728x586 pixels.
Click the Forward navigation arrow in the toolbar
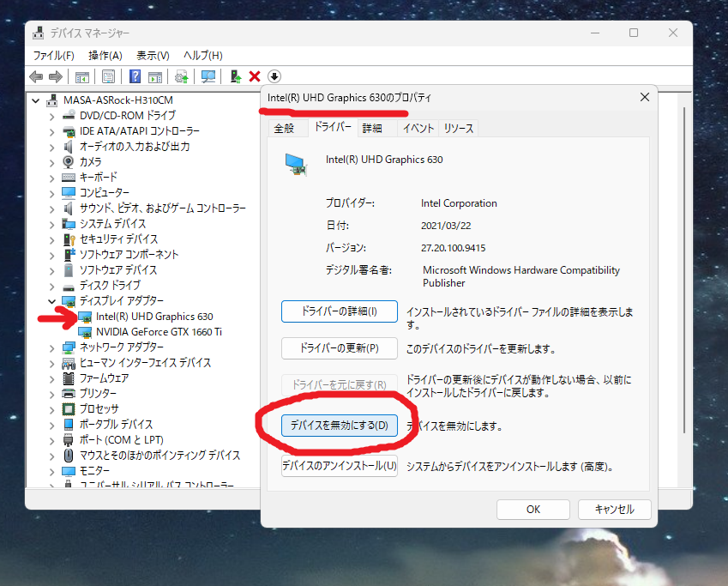click(x=54, y=76)
